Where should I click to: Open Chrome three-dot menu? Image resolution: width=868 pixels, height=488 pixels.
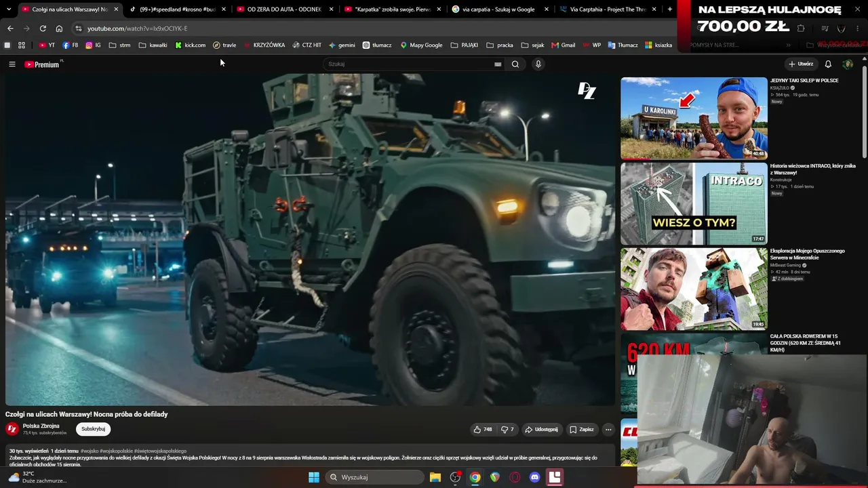(859, 28)
